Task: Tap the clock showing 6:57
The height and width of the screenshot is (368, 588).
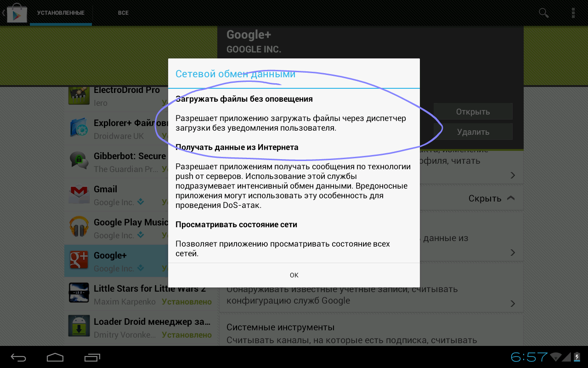Action: coord(529,357)
